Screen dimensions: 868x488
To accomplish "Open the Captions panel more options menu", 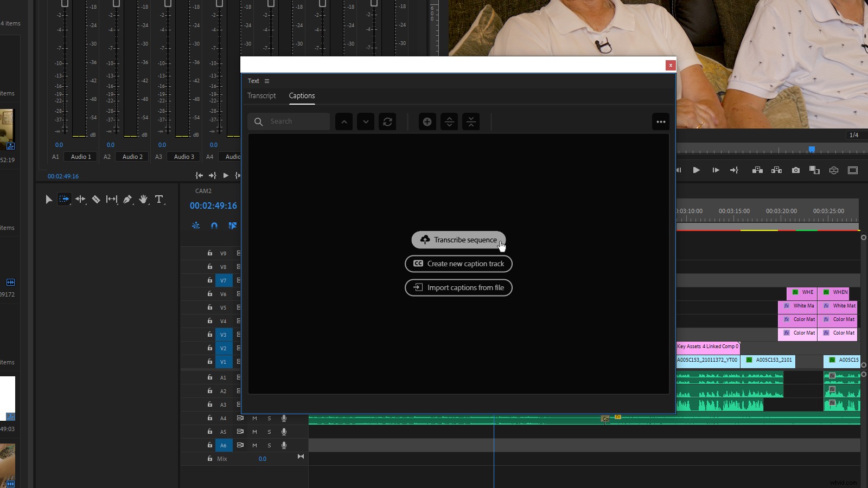I will pyautogui.click(x=661, y=121).
